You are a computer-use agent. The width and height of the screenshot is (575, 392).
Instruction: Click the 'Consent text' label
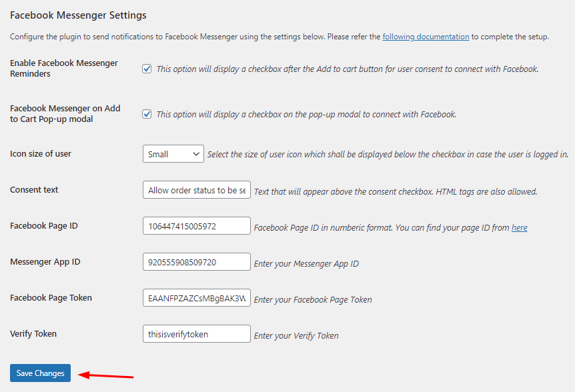(34, 190)
